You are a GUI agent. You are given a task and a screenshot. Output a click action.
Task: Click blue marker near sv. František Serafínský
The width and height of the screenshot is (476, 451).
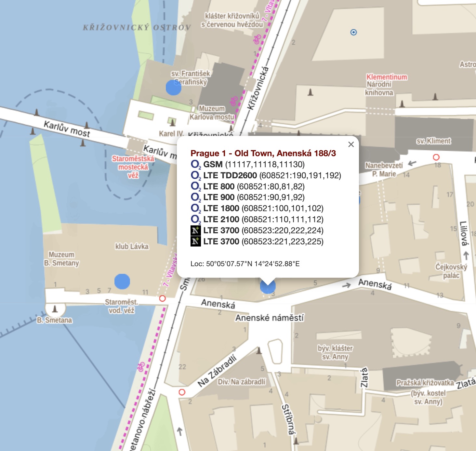click(x=174, y=88)
